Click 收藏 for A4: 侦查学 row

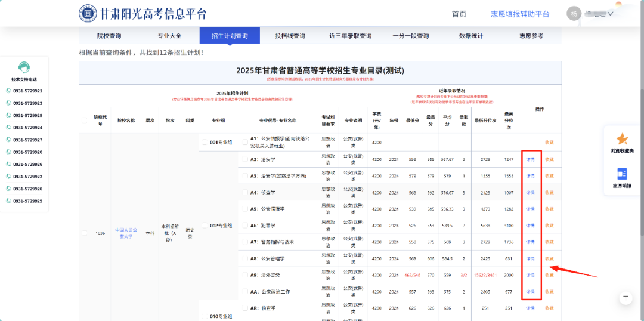tap(549, 192)
